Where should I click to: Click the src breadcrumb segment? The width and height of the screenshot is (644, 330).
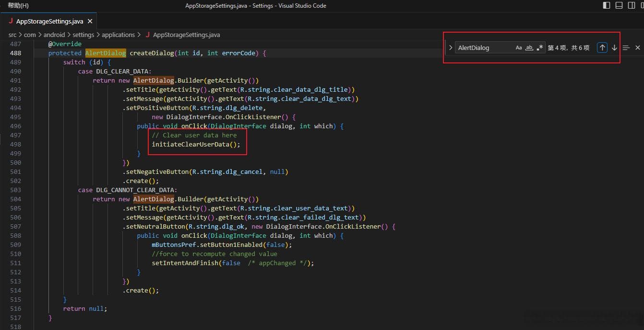coord(12,35)
